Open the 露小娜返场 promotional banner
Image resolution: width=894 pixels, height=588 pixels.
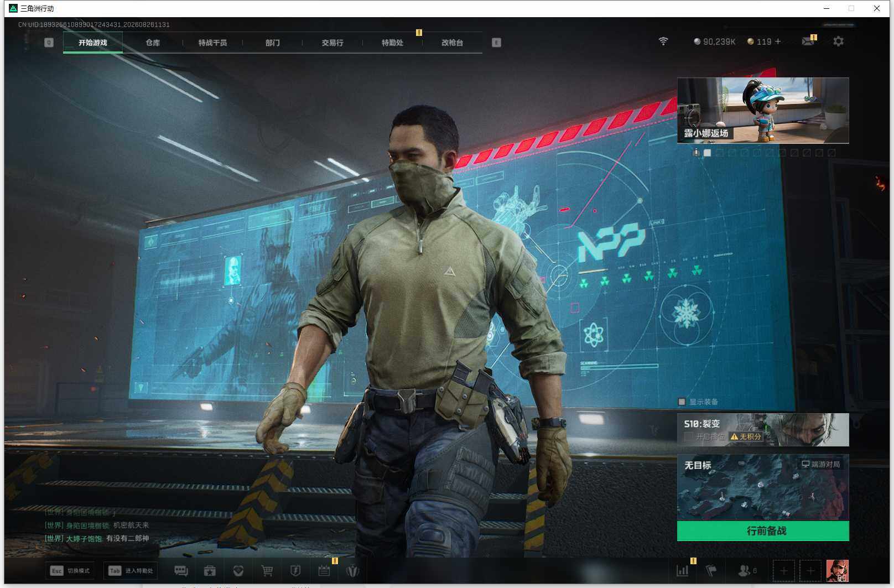coord(763,111)
